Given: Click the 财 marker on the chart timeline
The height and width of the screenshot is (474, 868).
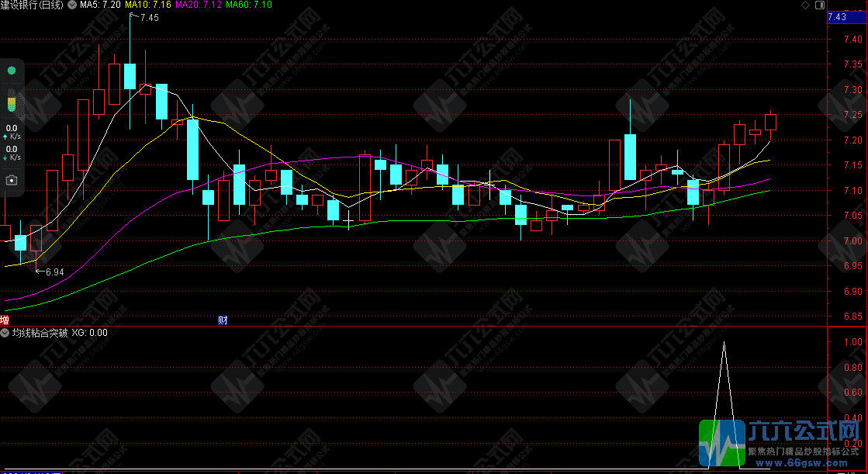Looking at the screenshot, I should click(223, 320).
